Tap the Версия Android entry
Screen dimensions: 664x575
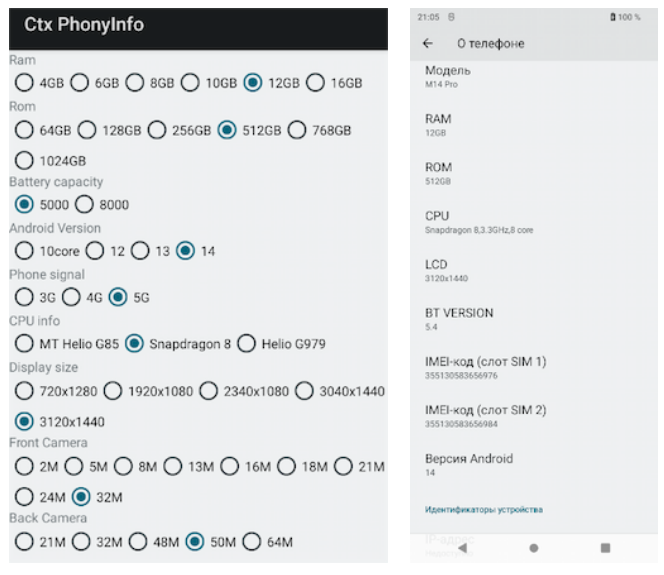pos(469,464)
